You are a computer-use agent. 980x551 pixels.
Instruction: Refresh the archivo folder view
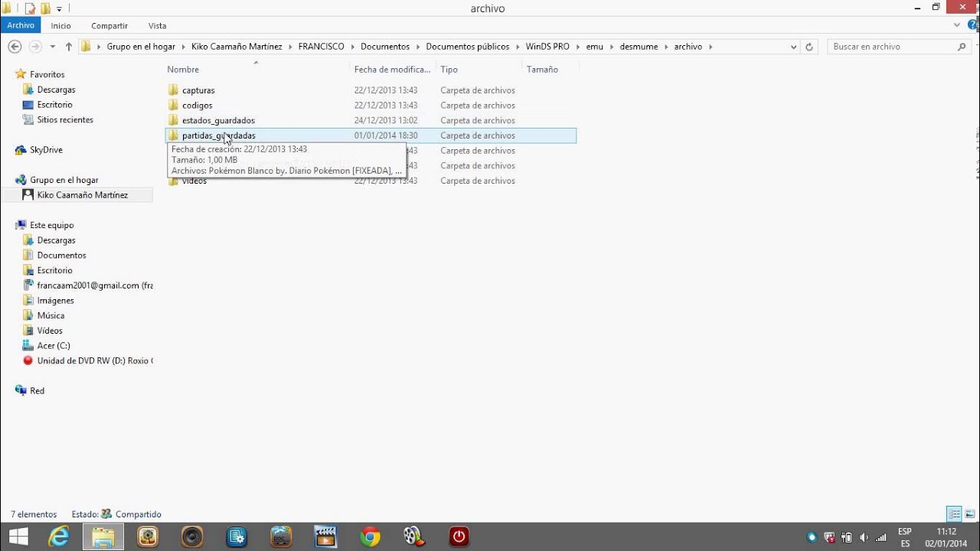[x=809, y=47]
